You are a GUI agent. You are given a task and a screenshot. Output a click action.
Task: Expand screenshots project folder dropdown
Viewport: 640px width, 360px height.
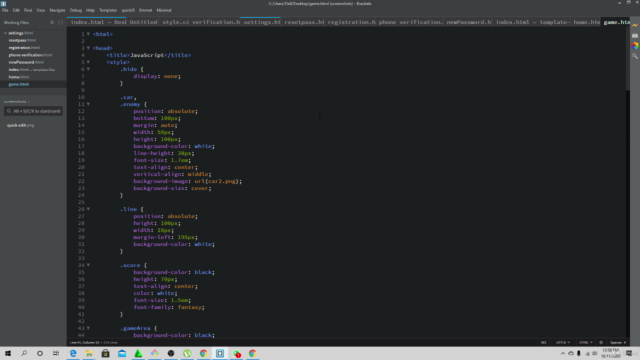[x=17, y=102]
